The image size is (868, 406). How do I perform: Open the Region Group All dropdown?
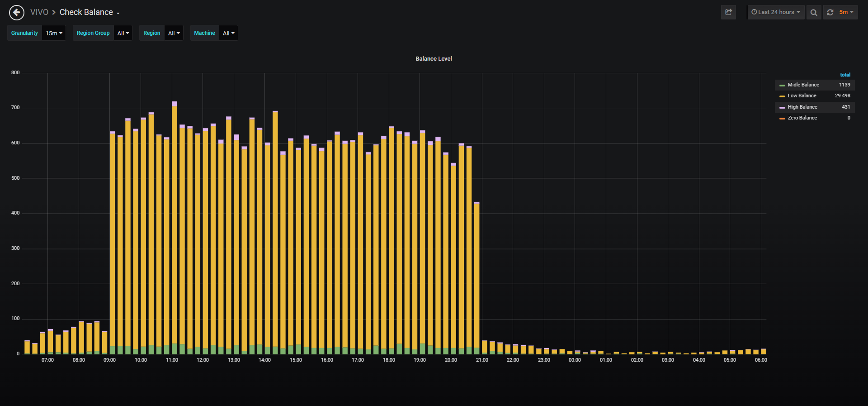coord(123,33)
